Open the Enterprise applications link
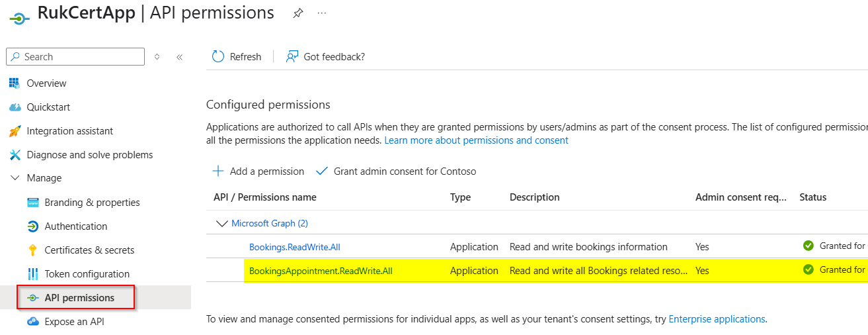868x335 pixels. (717, 319)
